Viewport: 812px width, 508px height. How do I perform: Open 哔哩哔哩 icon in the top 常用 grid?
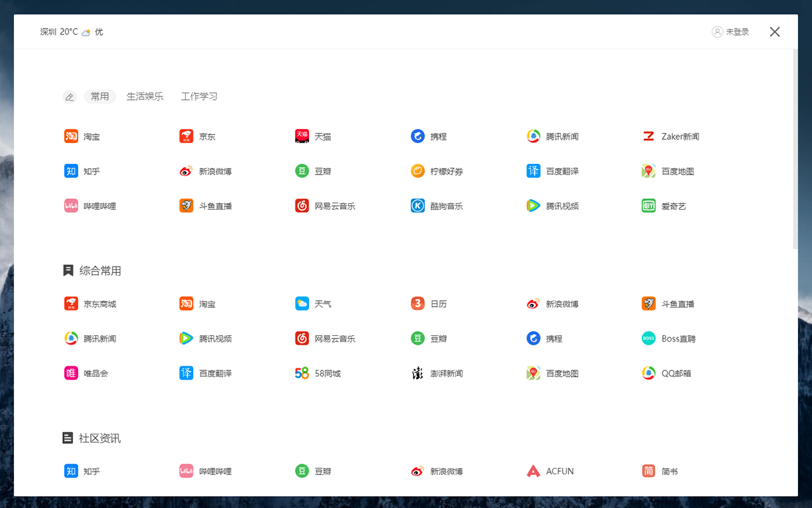(x=71, y=206)
